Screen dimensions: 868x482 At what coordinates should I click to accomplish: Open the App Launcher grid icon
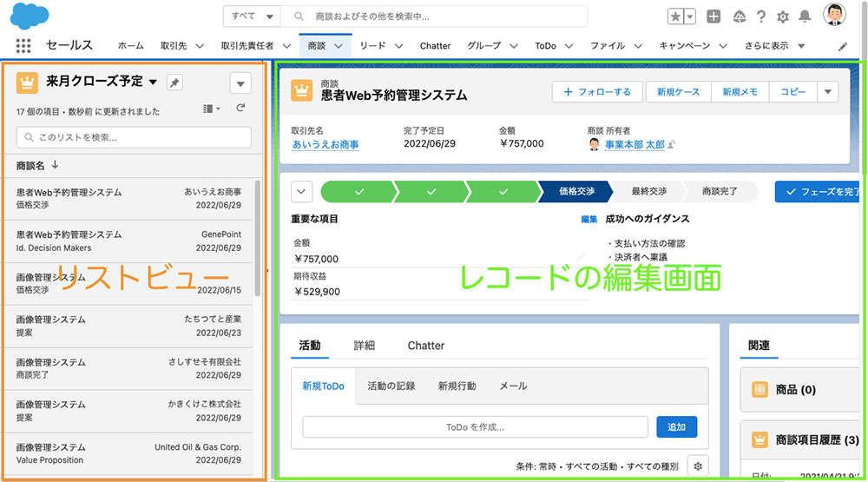click(23, 46)
